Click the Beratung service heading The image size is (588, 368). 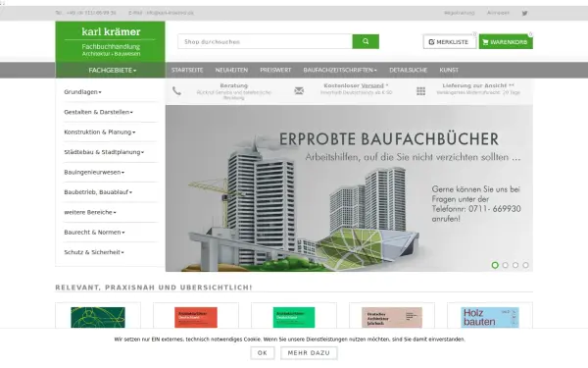233,85
